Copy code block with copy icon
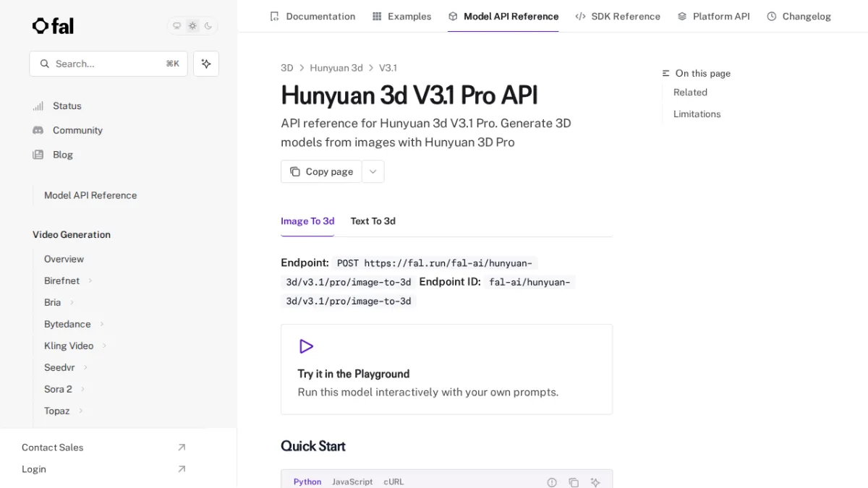The height and width of the screenshot is (488, 868). click(x=574, y=482)
